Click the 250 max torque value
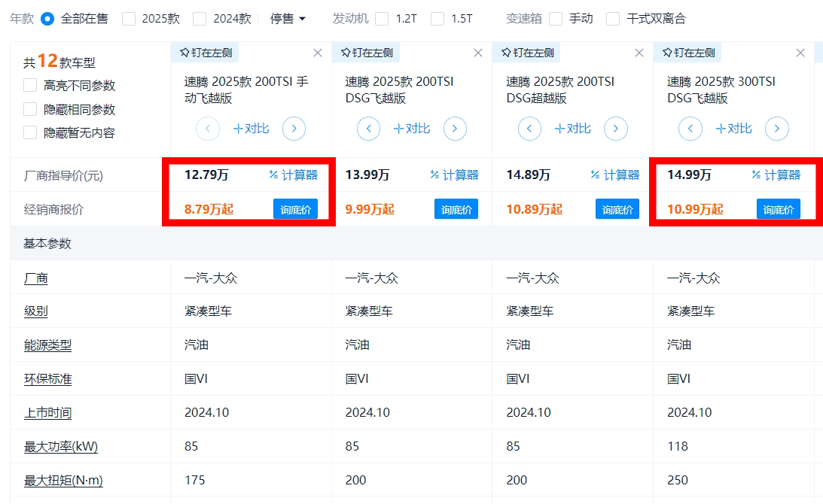This screenshot has height=504, width=823. (678, 480)
